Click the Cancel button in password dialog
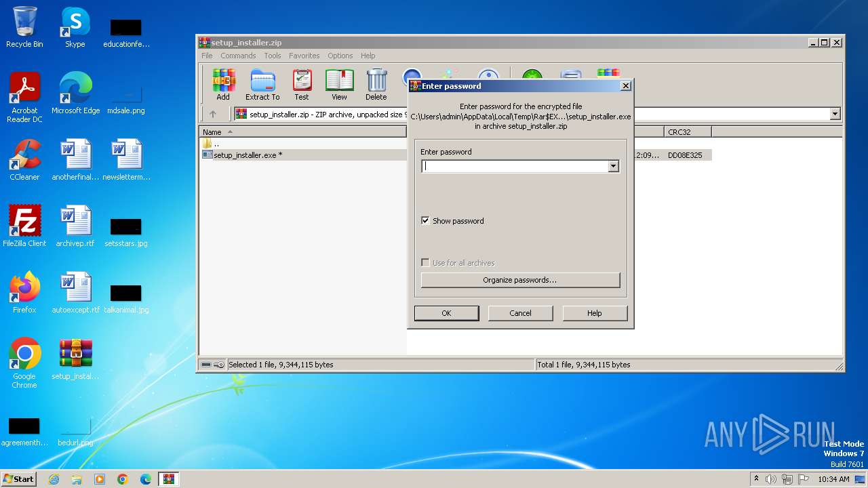 coord(520,313)
